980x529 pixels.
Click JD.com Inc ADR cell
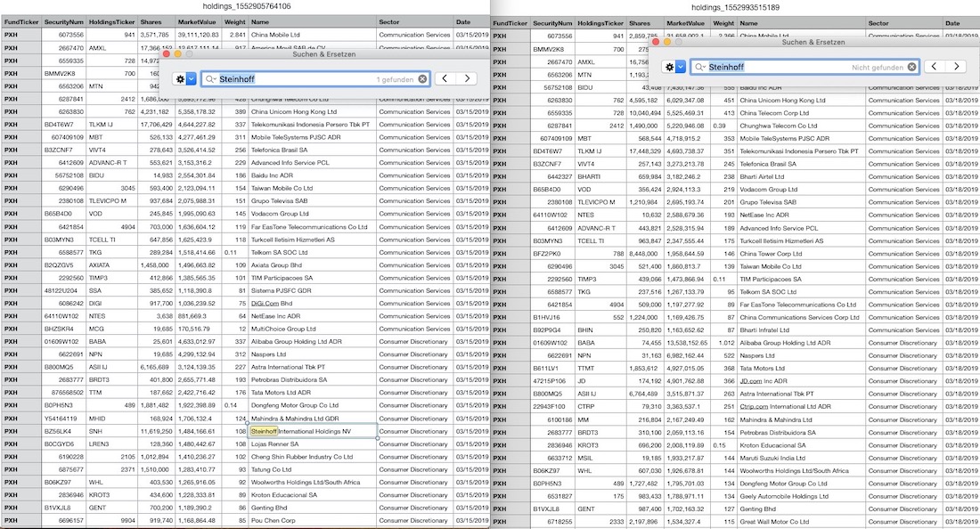pyautogui.click(x=801, y=381)
